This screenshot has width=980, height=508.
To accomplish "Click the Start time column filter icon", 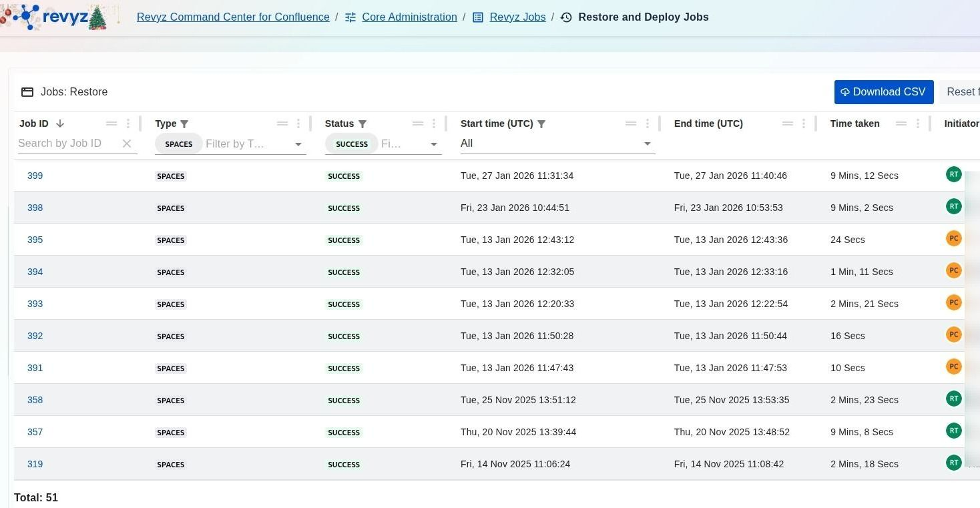I will (x=541, y=124).
